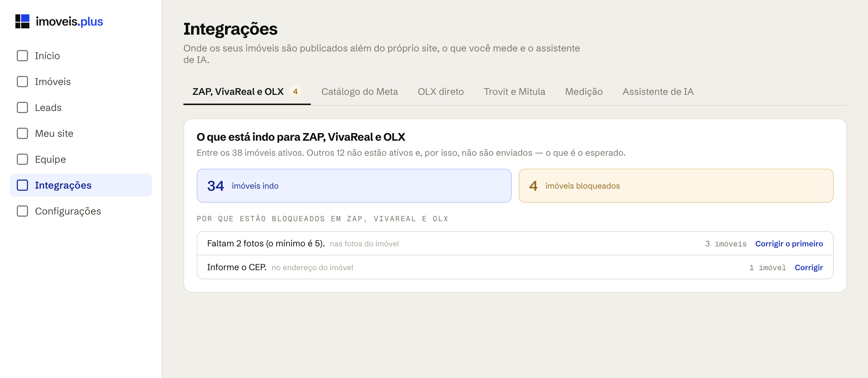Click 'nas fotos do imóvel' hint text

click(364, 244)
